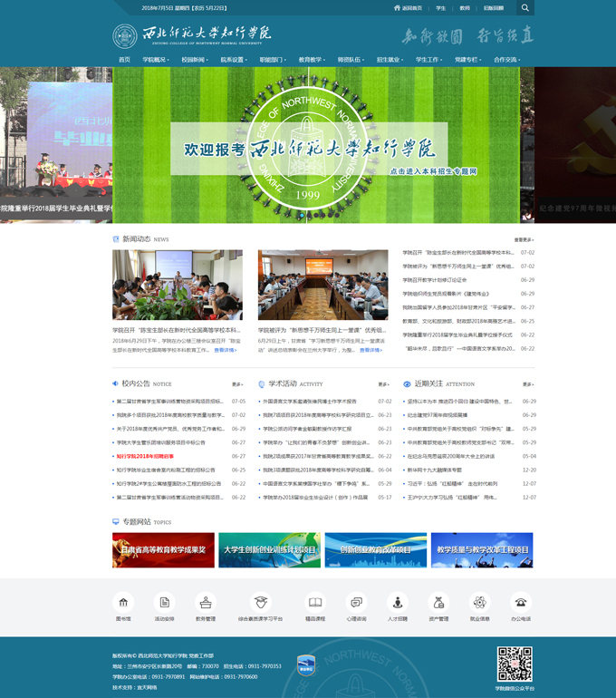Open the 图书馆 library icon
Image resolution: width=616 pixels, height=698 pixels.
coord(123,602)
